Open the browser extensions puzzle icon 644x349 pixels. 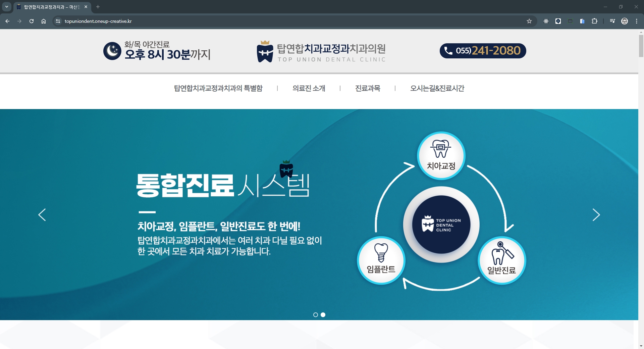[594, 21]
